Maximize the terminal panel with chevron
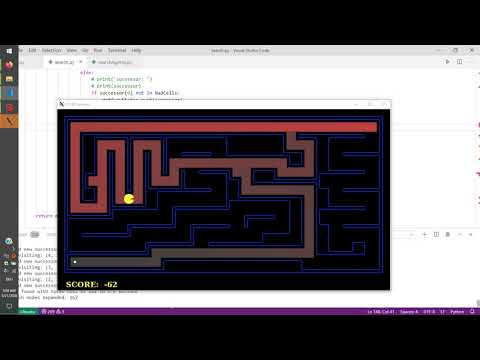The image size is (480, 360). 460,234
